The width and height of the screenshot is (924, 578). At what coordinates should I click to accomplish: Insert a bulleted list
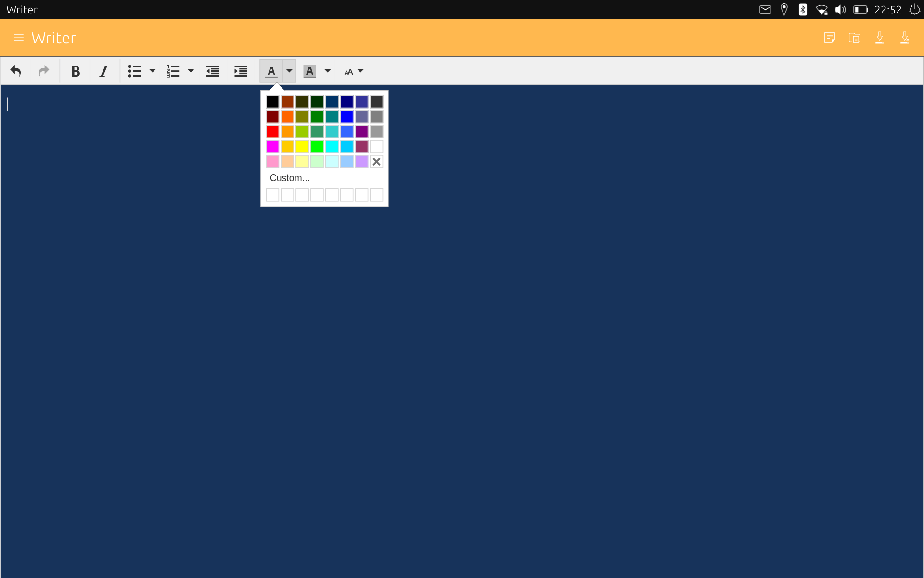[x=134, y=71]
